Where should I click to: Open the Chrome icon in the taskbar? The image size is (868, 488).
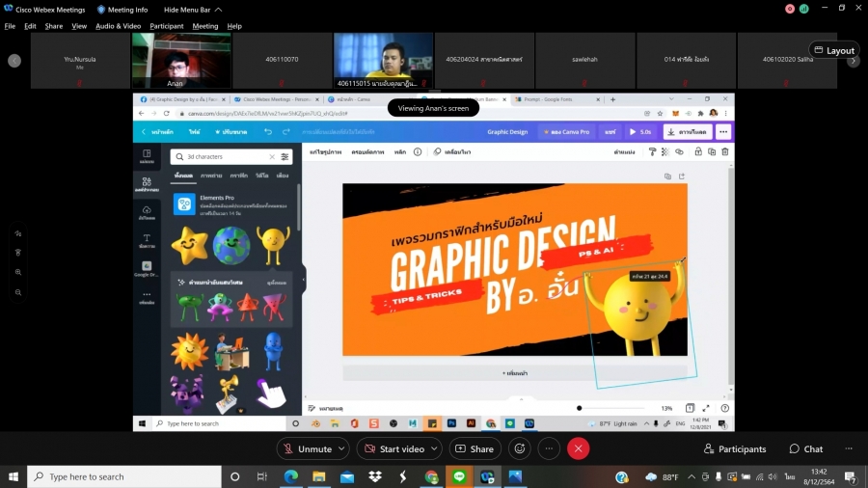point(431,476)
